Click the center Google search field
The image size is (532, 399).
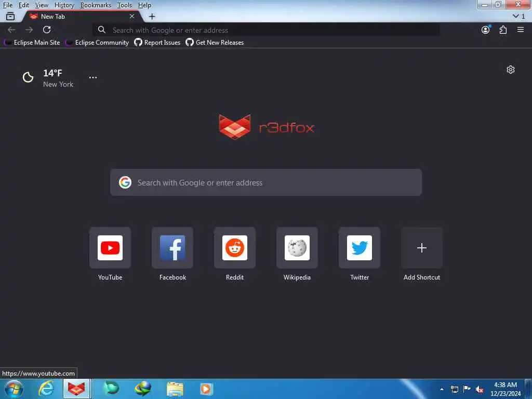266,182
